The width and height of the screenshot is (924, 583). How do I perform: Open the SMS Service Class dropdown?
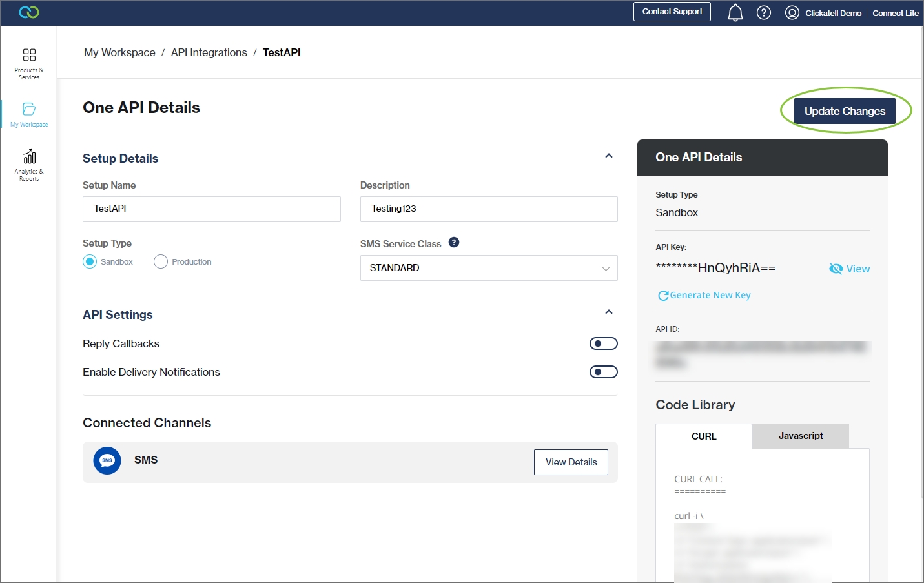[x=488, y=268]
